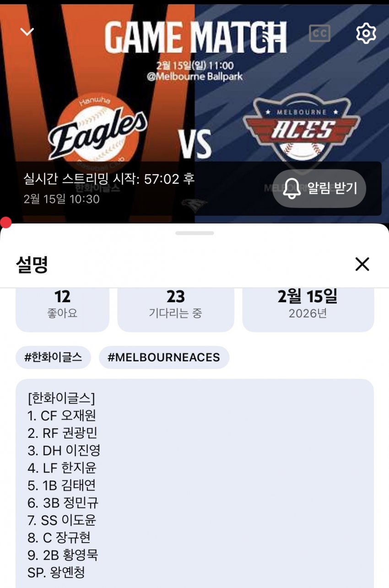
Task: Tap the 설명 panel header title
Action: click(32, 264)
